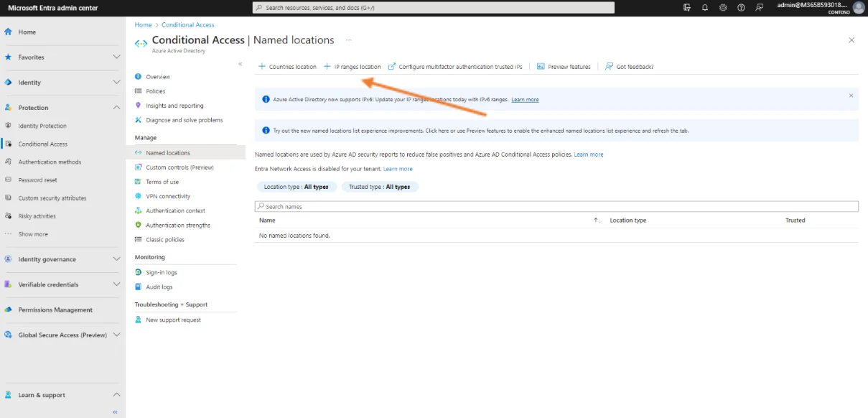Click the help question mark icon
The width and height of the screenshot is (868, 418).
tap(741, 8)
